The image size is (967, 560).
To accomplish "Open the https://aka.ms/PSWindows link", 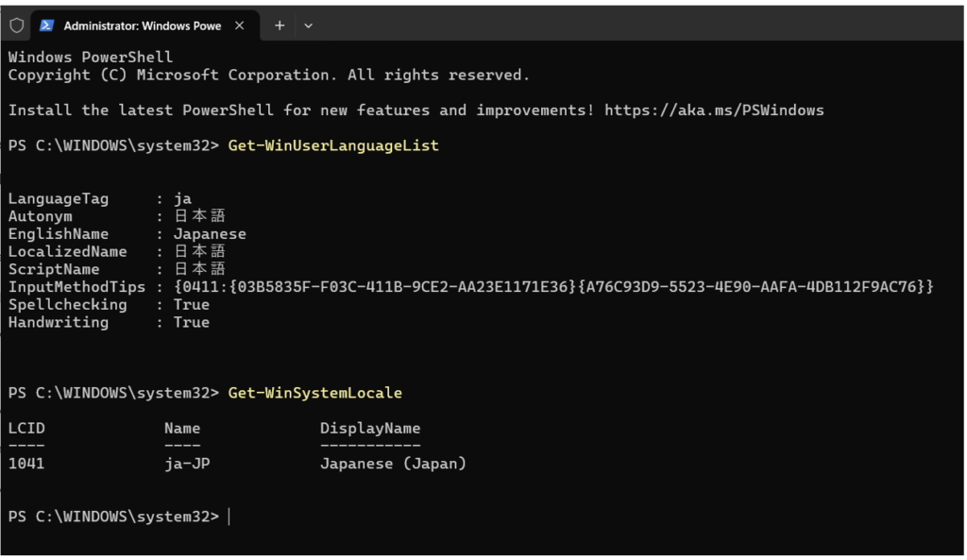I will (x=713, y=110).
